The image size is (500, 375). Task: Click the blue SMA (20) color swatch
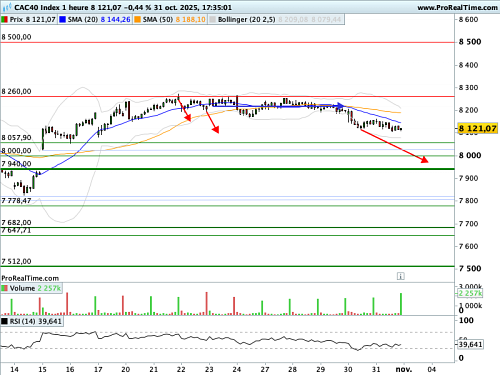point(62,20)
